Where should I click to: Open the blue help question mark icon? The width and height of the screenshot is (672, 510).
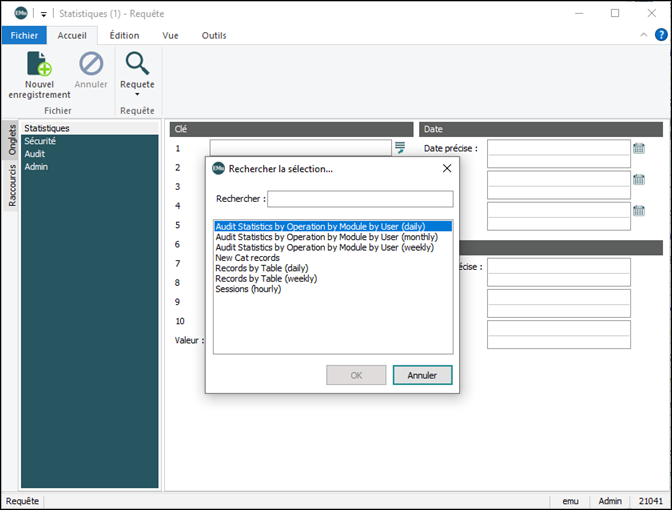(661, 35)
